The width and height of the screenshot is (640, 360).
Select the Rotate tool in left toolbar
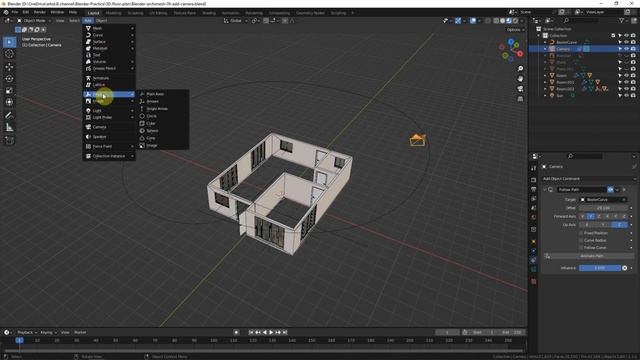pos(9,79)
